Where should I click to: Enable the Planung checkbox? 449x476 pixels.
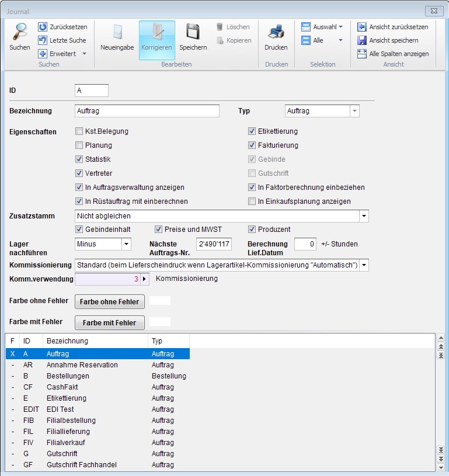click(79, 145)
